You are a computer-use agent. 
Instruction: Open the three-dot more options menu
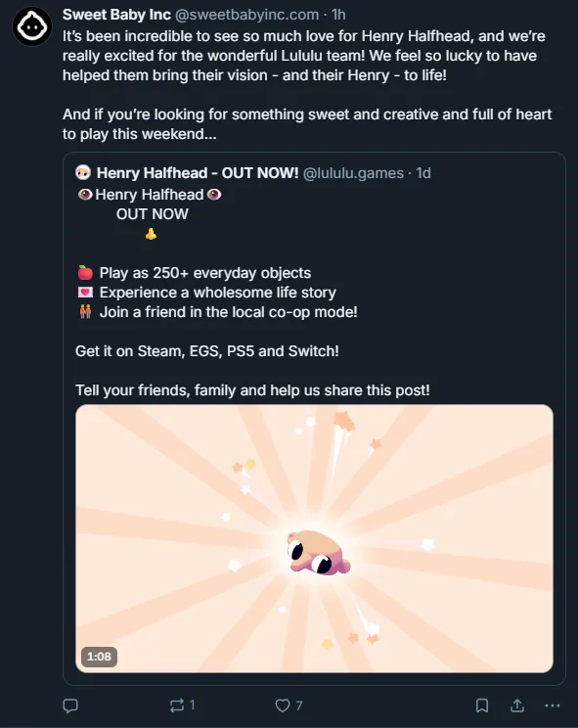tap(553, 705)
